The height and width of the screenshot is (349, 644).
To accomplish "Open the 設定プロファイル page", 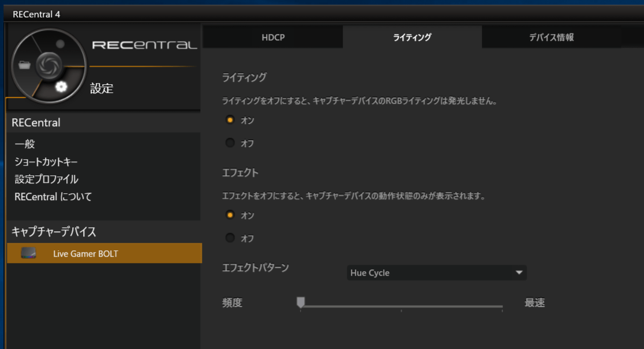I will point(46,179).
